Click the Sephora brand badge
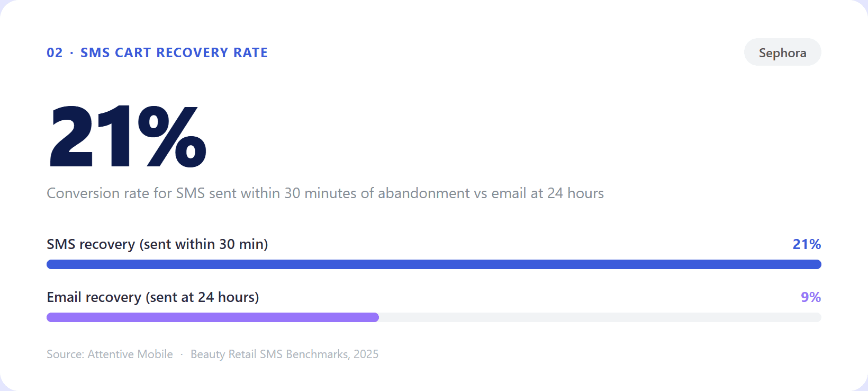This screenshot has width=868, height=391. 782,52
